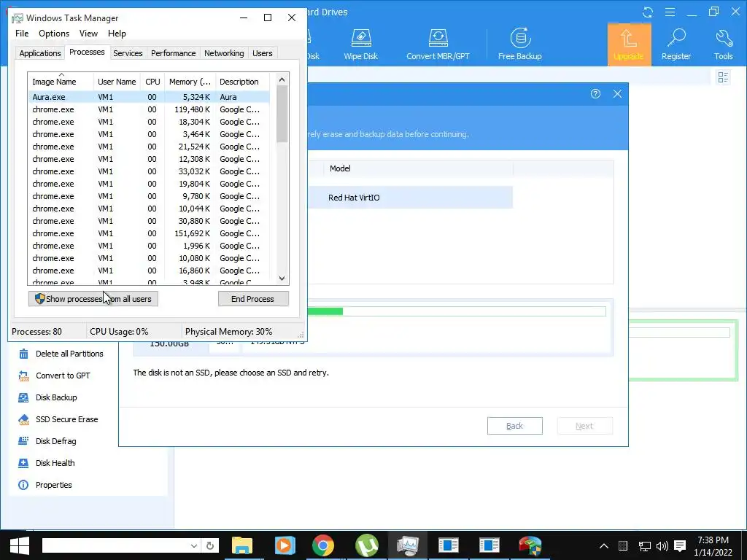Image resolution: width=747 pixels, height=560 pixels.
Task: Select chrome.exe using 1,996 K
Action: 149,246
